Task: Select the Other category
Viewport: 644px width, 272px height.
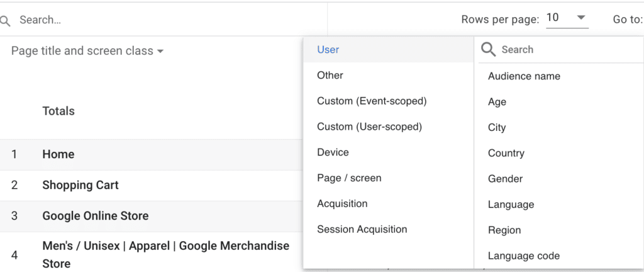Action: [330, 76]
